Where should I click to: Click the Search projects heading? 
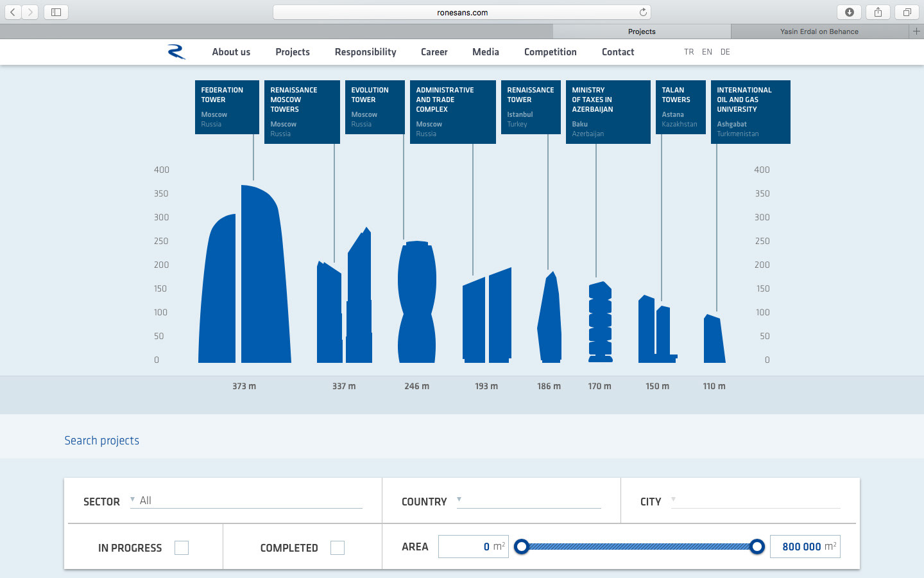click(x=102, y=441)
